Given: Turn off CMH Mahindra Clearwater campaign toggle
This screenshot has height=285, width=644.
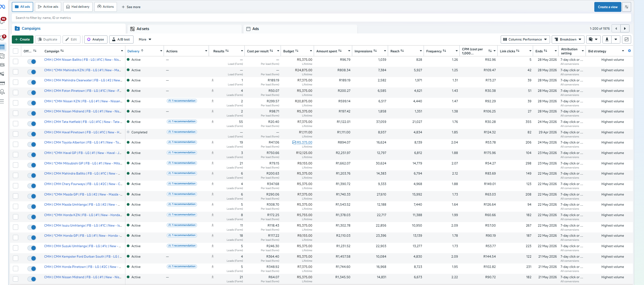Looking at the screenshot, I should pos(32,82).
